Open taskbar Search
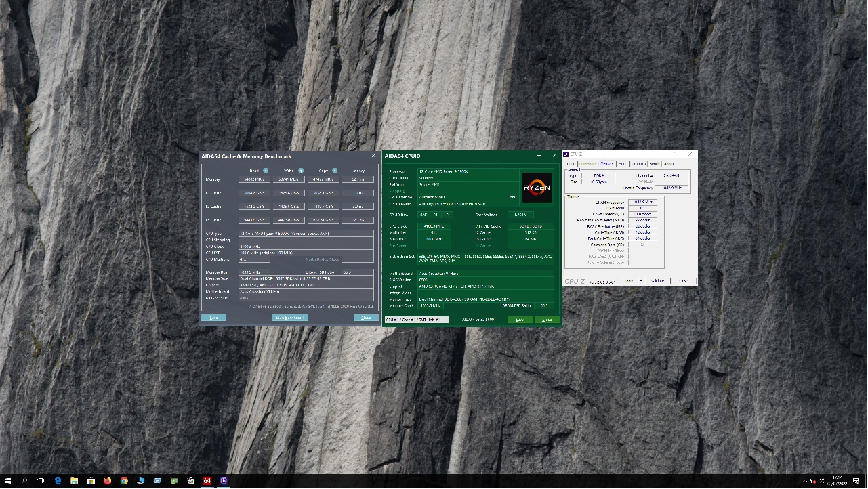Screen dimensions: 868x489 click(24, 482)
